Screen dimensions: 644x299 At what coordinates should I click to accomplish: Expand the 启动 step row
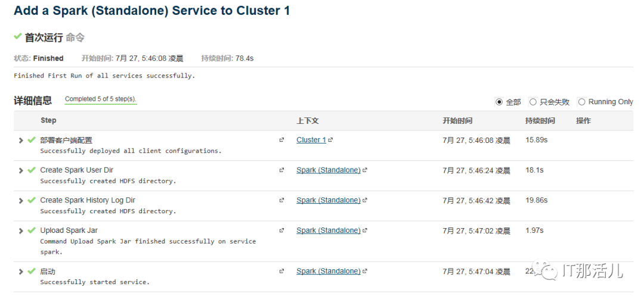tap(21, 272)
